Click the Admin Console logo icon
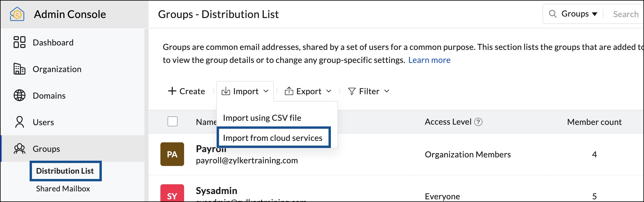The height and width of the screenshot is (202, 644). (17, 14)
